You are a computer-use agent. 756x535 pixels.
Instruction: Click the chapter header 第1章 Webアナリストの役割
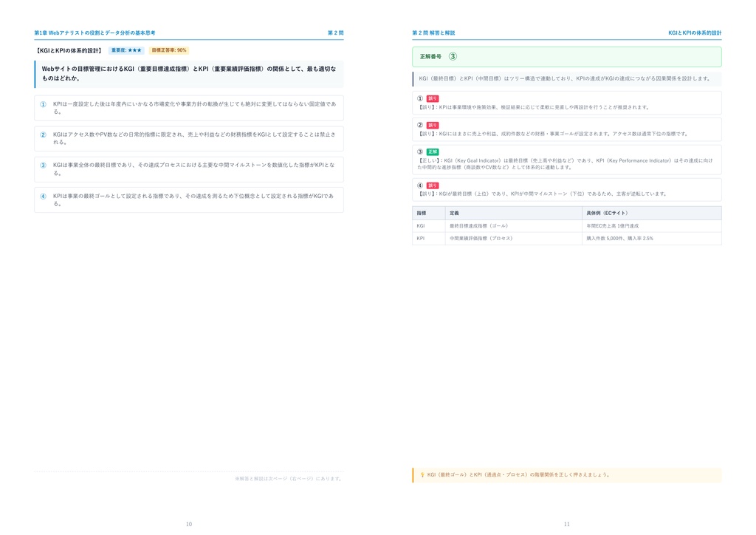(x=94, y=33)
